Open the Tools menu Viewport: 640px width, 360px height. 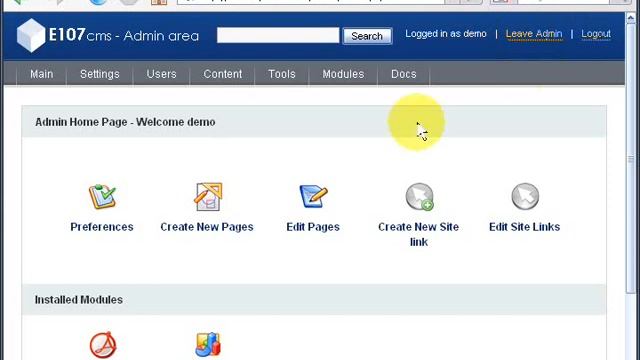tap(282, 74)
